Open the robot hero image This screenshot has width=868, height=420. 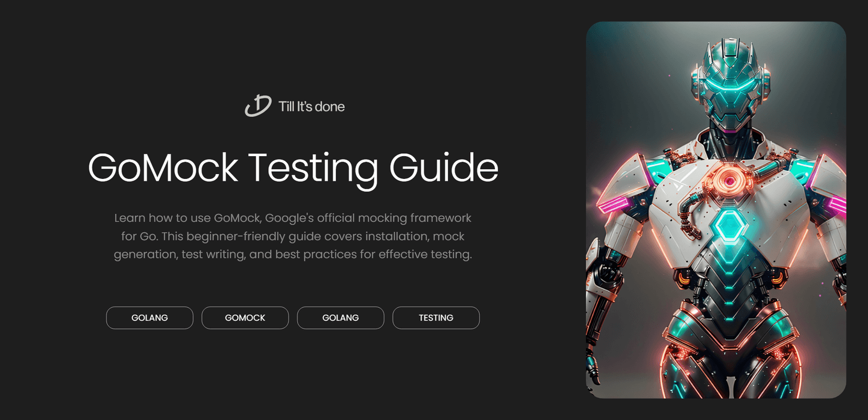coord(716,210)
